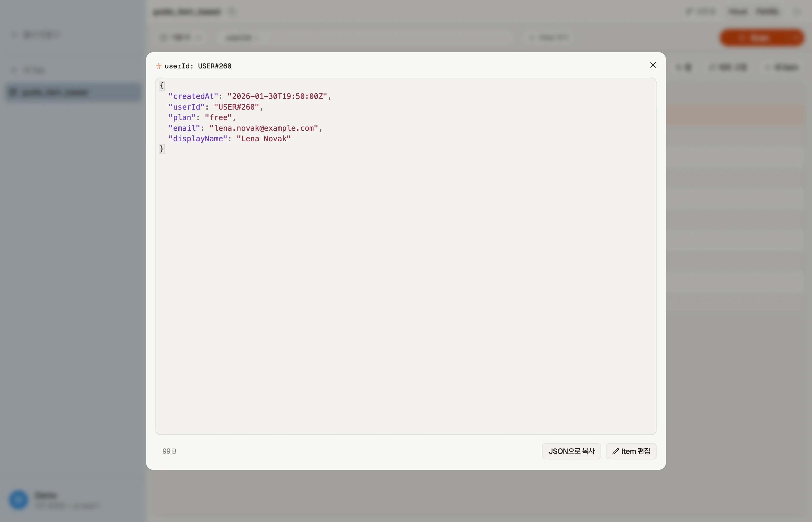The image size is (812, 522).
Task: Select the lena.novak@example.com email value
Action: click(264, 128)
